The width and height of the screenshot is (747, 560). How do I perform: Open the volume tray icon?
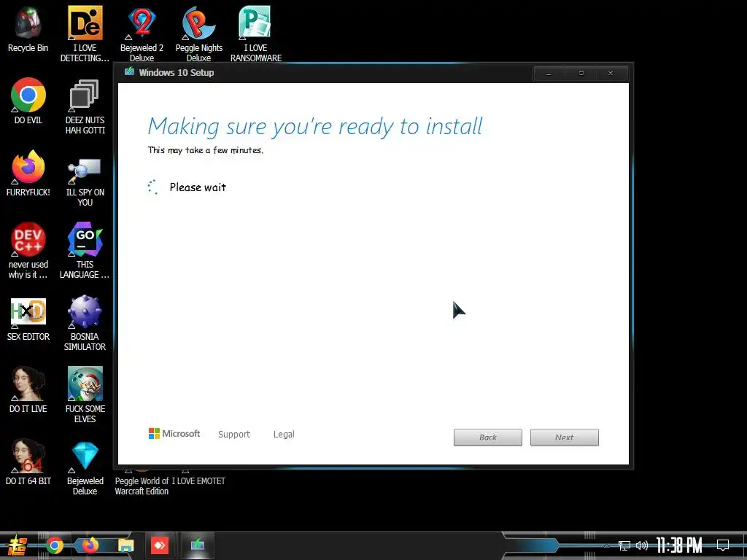pos(642,545)
